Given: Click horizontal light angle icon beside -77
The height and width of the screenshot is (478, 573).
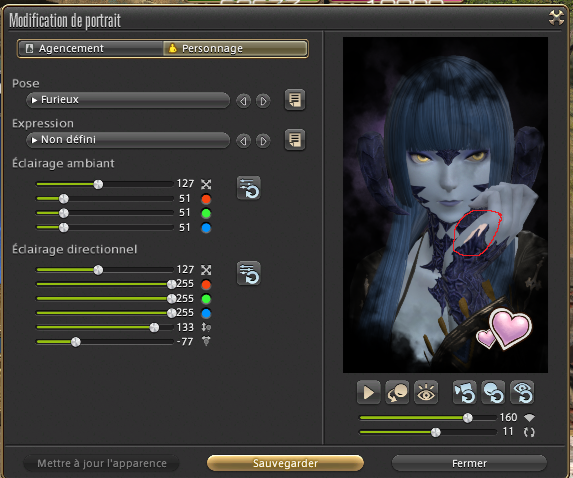Looking at the screenshot, I should coord(206,342).
